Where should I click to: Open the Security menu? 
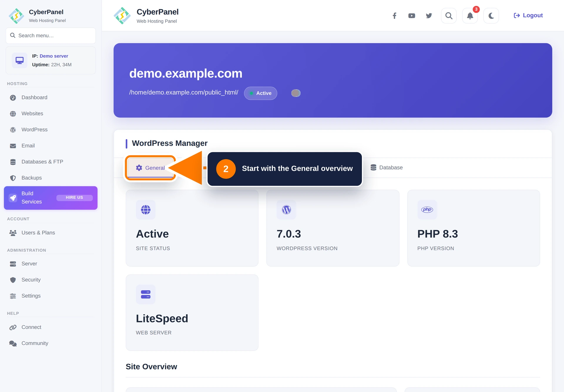pyautogui.click(x=51, y=280)
